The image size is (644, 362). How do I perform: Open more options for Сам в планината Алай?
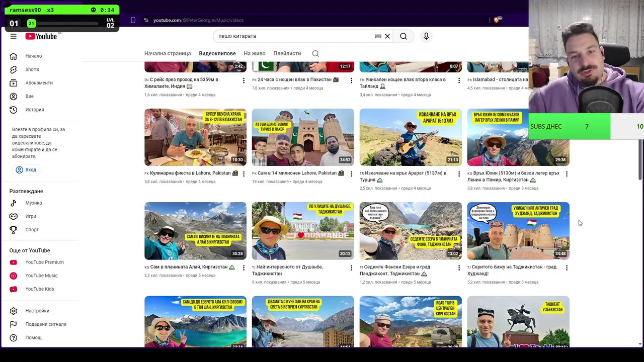tap(244, 268)
